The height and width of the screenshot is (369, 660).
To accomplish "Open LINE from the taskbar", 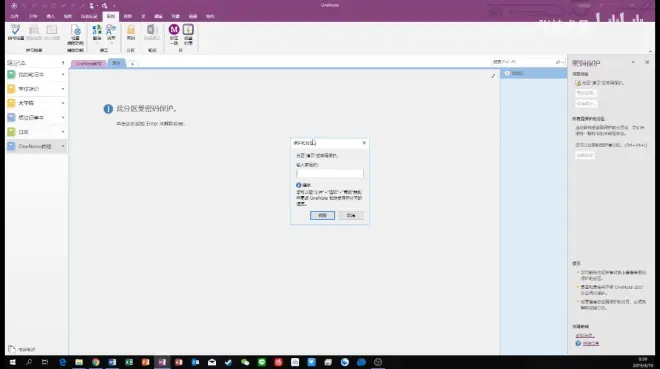I will coord(262,362).
